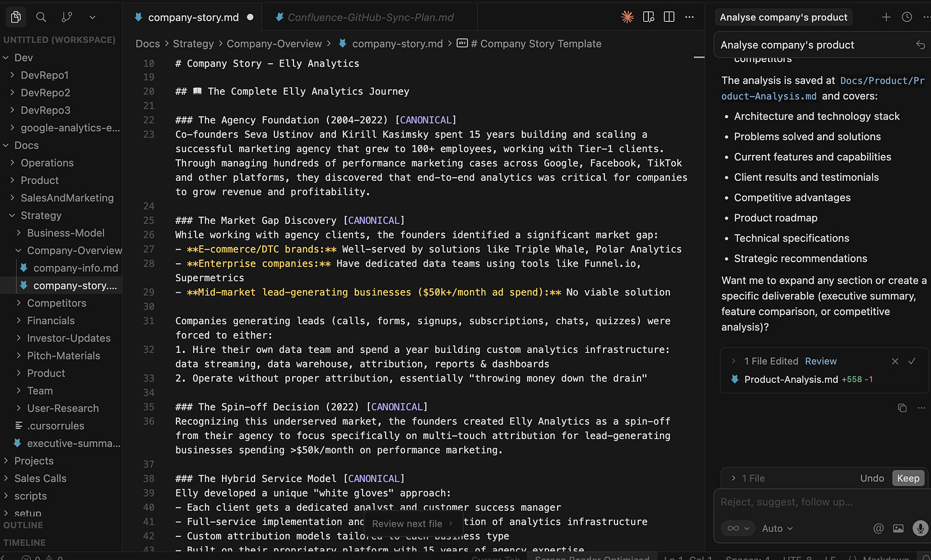Image resolution: width=931 pixels, height=560 pixels.
Task: Expand the User-Research folder
Action: tap(61, 408)
